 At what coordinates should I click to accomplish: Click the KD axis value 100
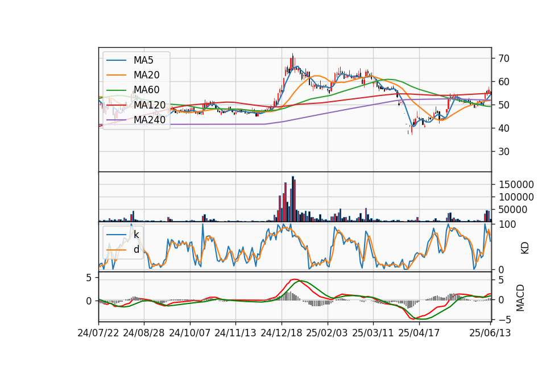(507, 224)
